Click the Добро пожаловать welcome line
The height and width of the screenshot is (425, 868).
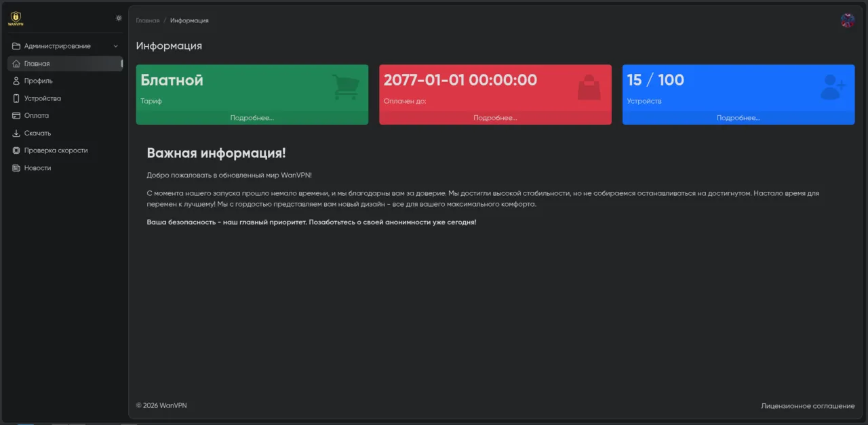[229, 176]
